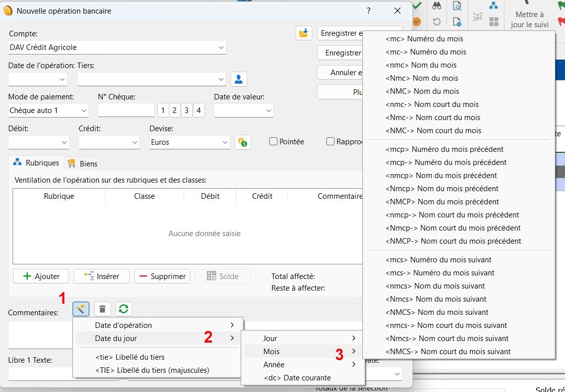
Task: Open the Année submenu
Action: click(303, 365)
